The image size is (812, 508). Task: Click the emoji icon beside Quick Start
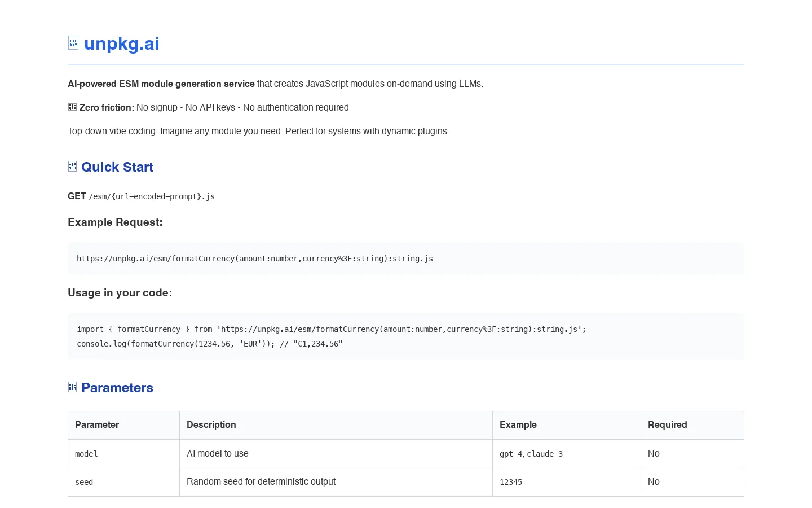pos(72,167)
